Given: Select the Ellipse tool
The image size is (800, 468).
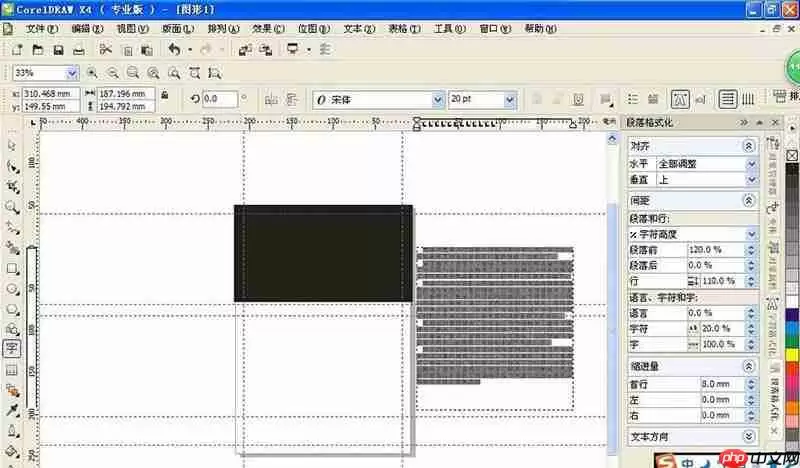Looking at the screenshot, I should pos(13,289).
